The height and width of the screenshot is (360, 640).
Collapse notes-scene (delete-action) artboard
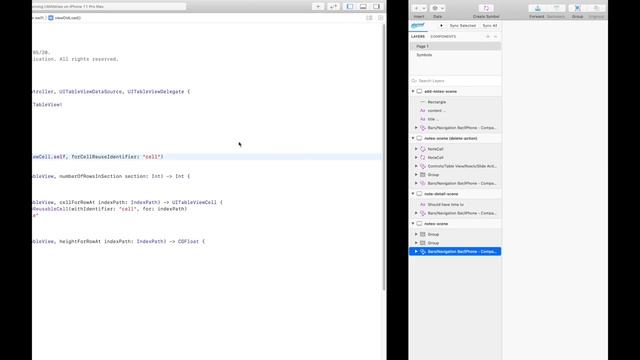coord(413,138)
